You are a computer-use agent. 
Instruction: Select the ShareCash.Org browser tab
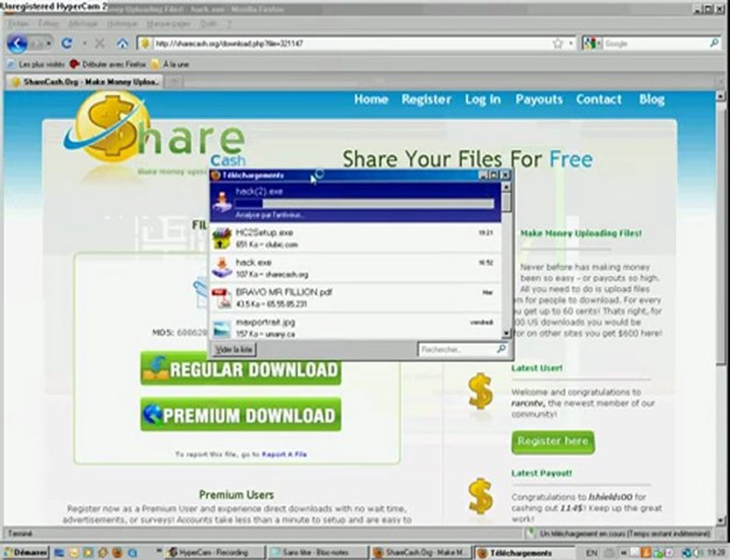tap(85, 82)
